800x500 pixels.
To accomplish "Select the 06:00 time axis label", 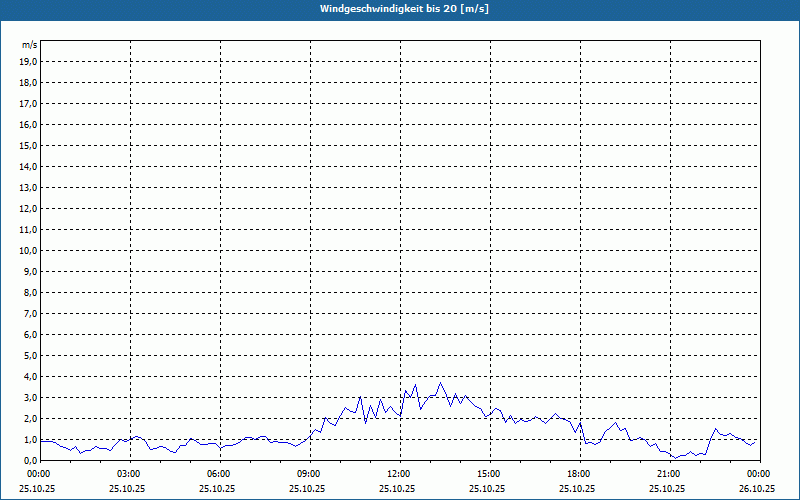I will point(219,474).
